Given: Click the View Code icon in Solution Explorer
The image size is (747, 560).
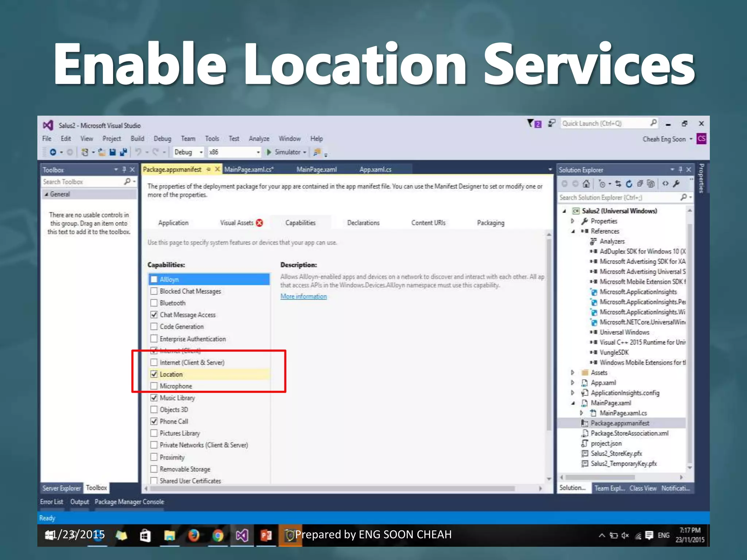Looking at the screenshot, I should pyautogui.click(x=665, y=184).
